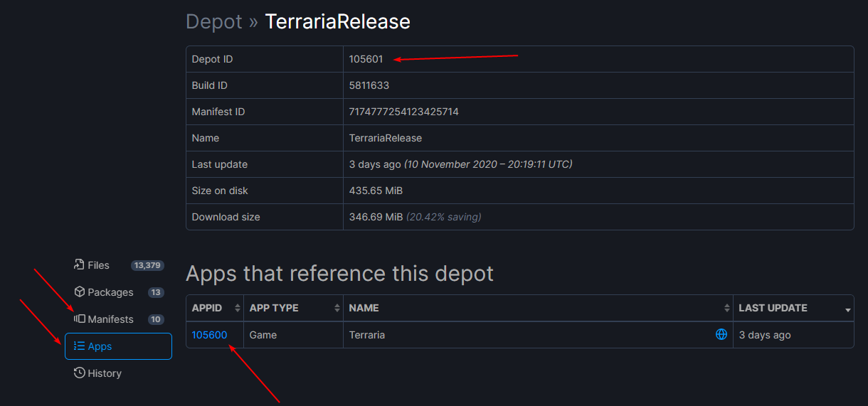Click the Depot ID value 105601

click(366, 59)
